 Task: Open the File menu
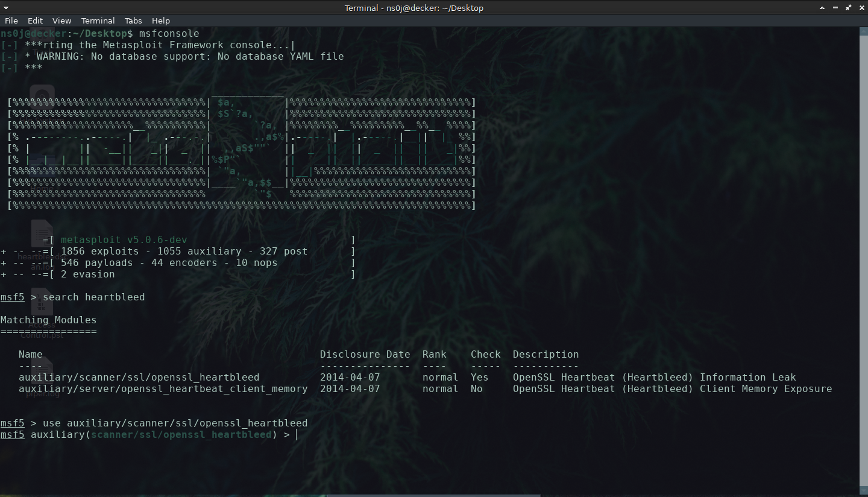click(x=11, y=21)
